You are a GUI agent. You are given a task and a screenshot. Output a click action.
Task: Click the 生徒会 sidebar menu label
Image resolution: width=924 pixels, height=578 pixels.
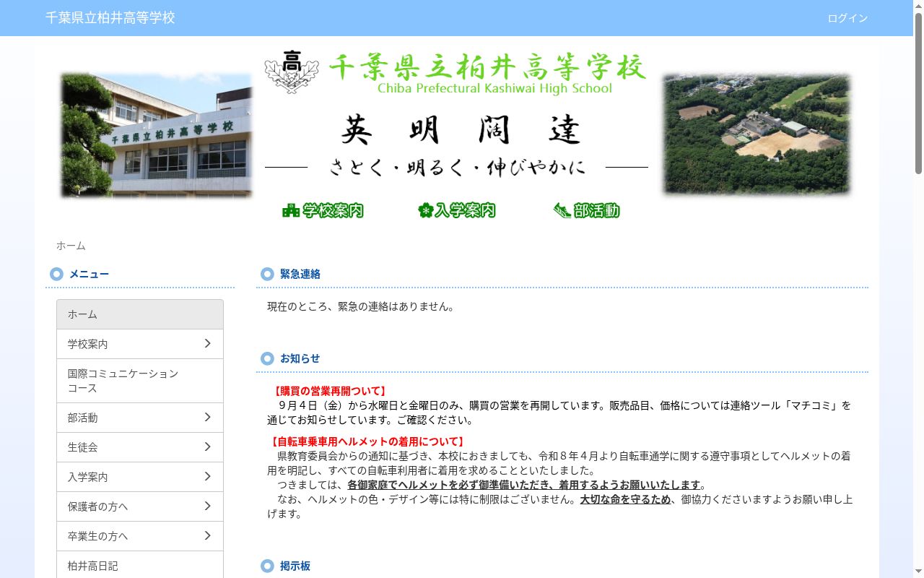coord(83,447)
